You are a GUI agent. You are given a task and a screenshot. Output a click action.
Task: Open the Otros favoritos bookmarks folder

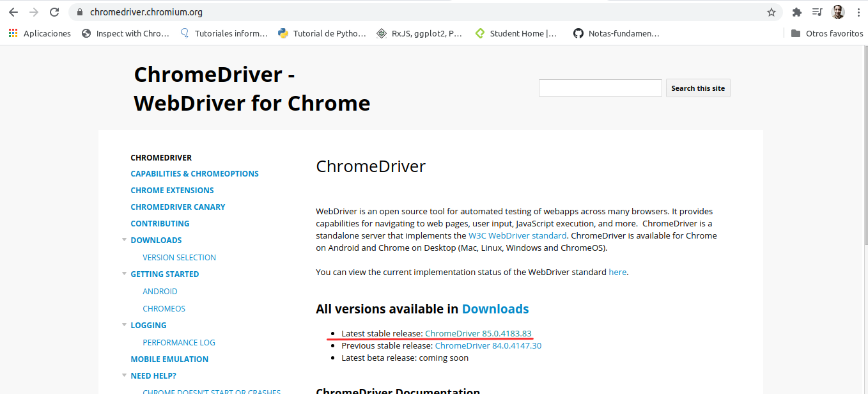tap(827, 33)
